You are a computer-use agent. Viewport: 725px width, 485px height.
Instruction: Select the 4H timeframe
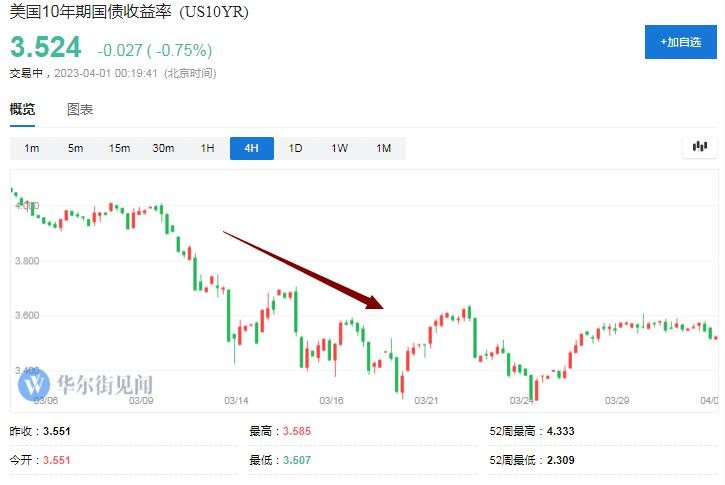point(251,148)
